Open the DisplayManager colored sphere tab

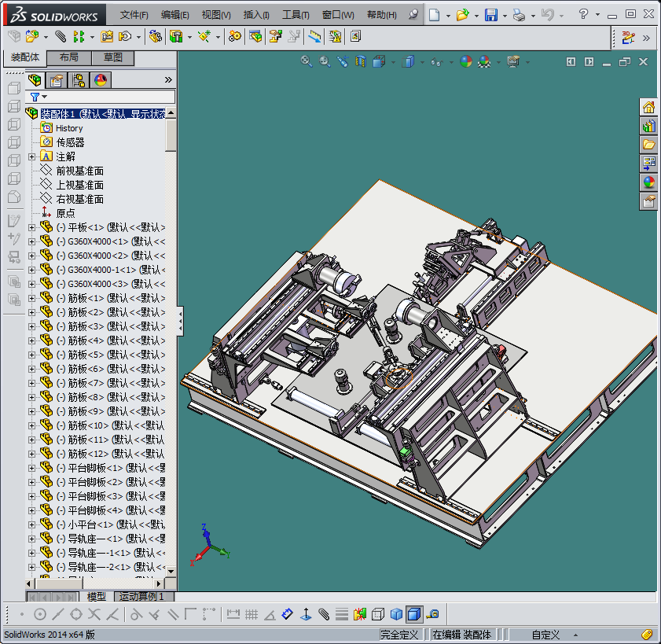(x=101, y=79)
